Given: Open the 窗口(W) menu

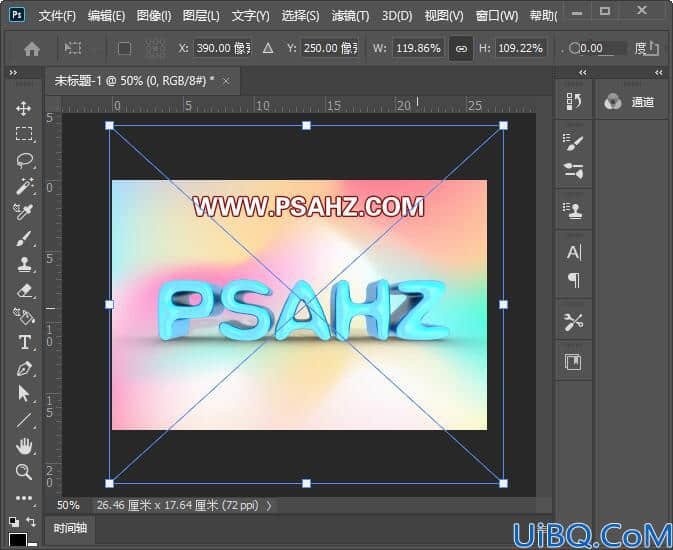Looking at the screenshot, I should (x=497, y=16).
